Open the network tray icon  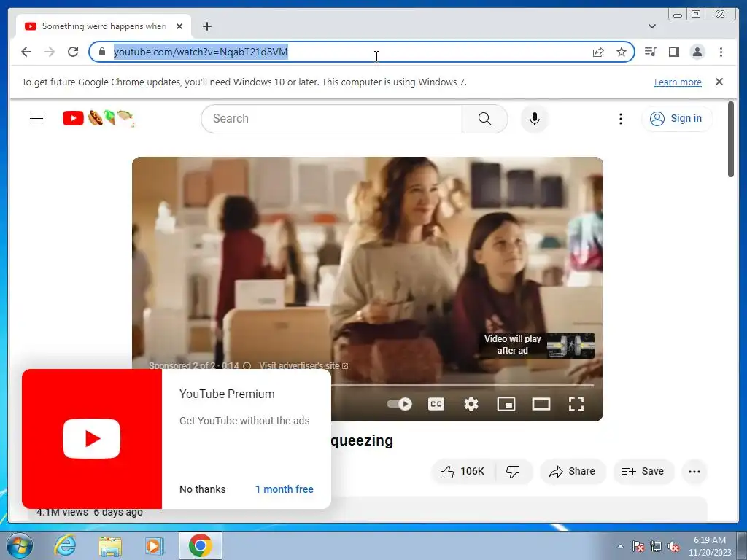pos(656,546)
